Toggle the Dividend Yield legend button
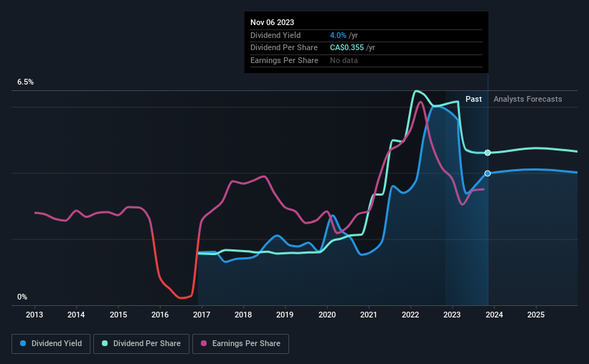The width and height of the screenshot is (589, 364). [51, 344]
